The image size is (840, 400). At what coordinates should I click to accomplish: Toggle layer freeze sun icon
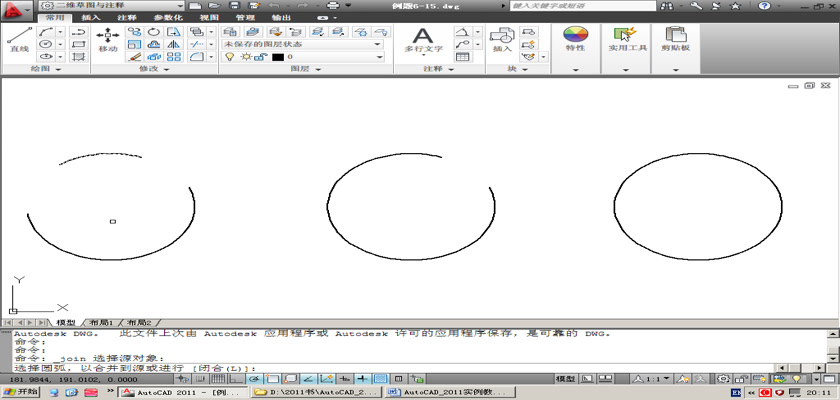tap(246, 57)
